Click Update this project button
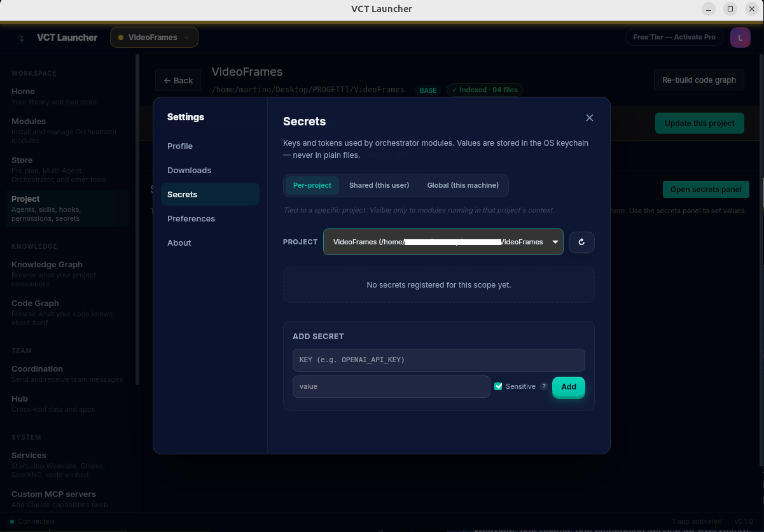Viewport: 764px width, 532px height. [x=700, y=123]
